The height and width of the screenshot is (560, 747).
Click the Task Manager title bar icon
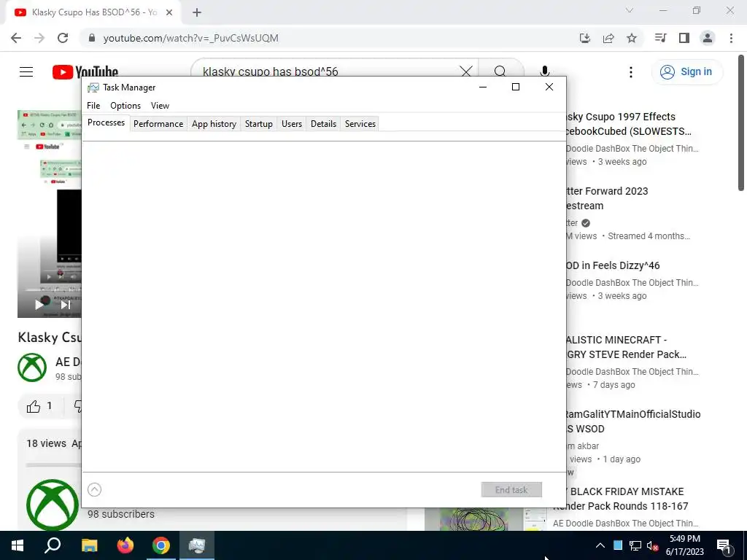[93, 87]
